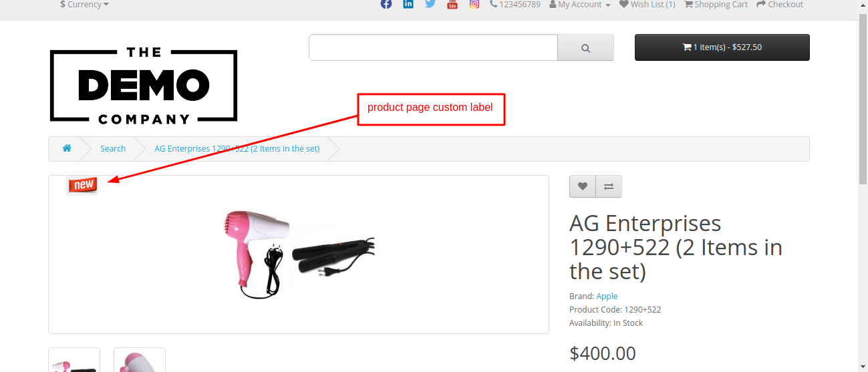Focus the store search input field
The width and height of the screenshot is (868, 372).
433,47
